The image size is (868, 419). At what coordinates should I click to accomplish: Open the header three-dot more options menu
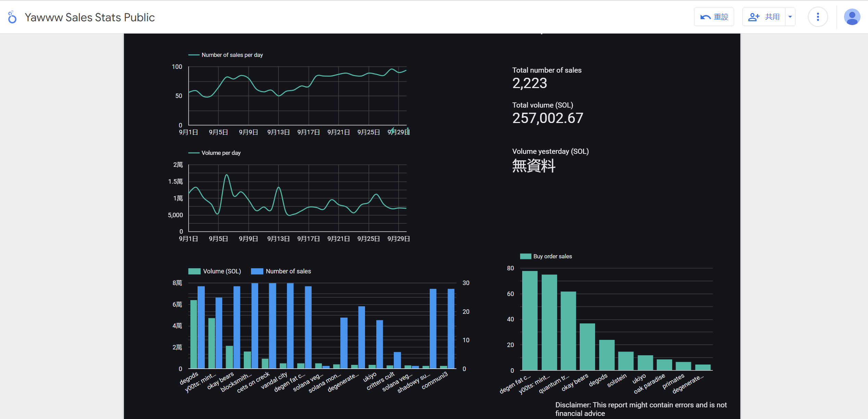pyautogui.click(x=818, y=17)
